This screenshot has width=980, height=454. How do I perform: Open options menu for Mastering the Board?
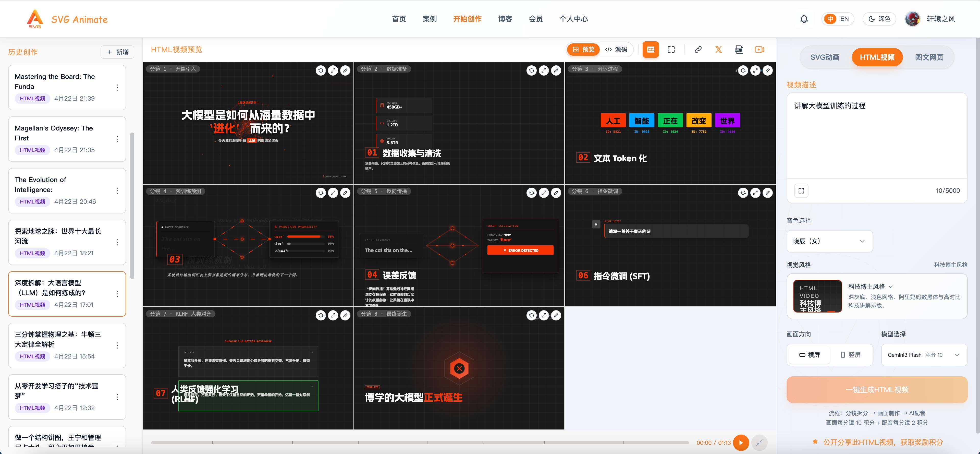pos(117,88)
